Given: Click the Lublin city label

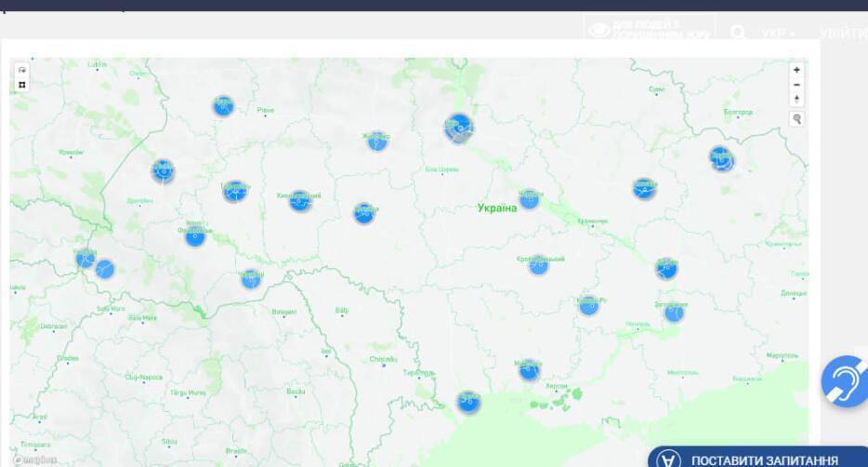Looking at the screenshot, I should point(97,64).
